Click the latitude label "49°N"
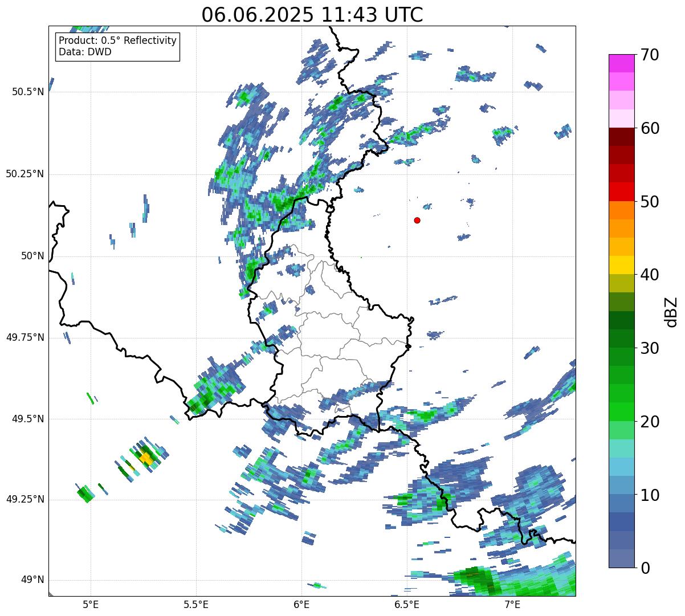The width and height of the screenshot is (685, 616). 32,580
